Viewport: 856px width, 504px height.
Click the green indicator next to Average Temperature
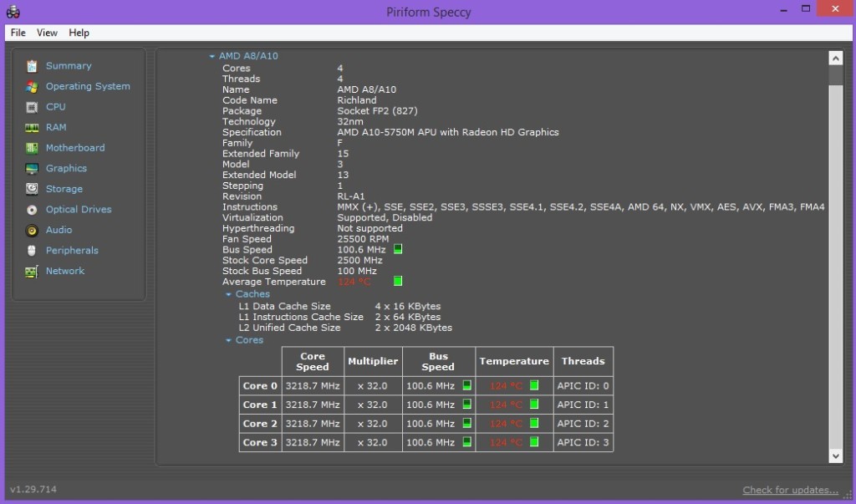tap(398, 281)
